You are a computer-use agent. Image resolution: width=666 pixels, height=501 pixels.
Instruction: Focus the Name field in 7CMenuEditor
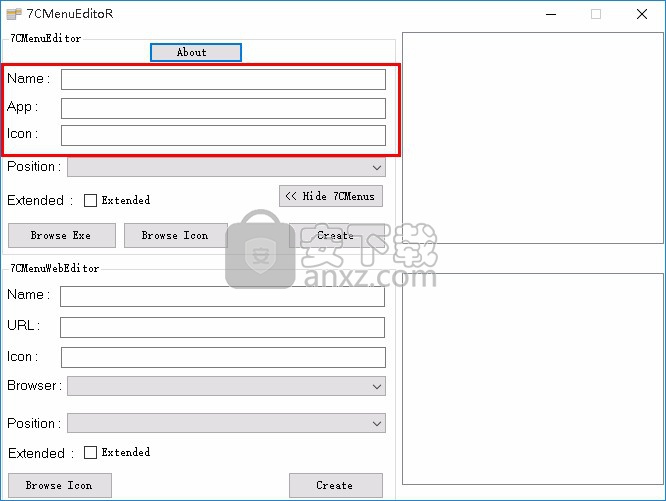[x=223, y=79]
